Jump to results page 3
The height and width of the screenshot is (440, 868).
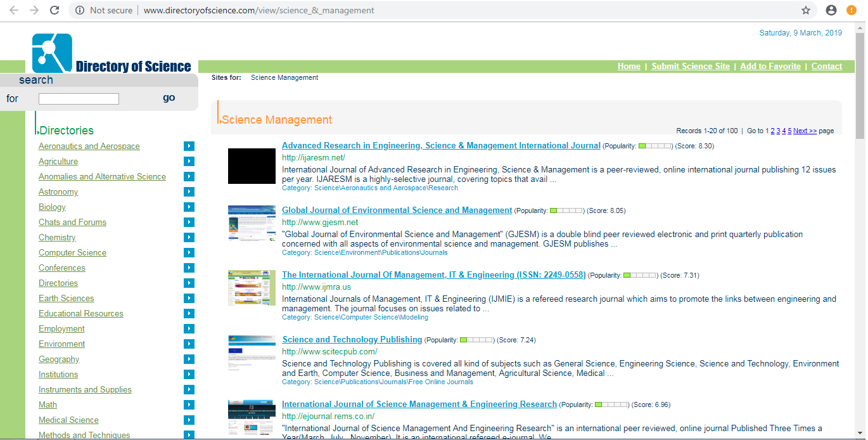click(779, 131)
